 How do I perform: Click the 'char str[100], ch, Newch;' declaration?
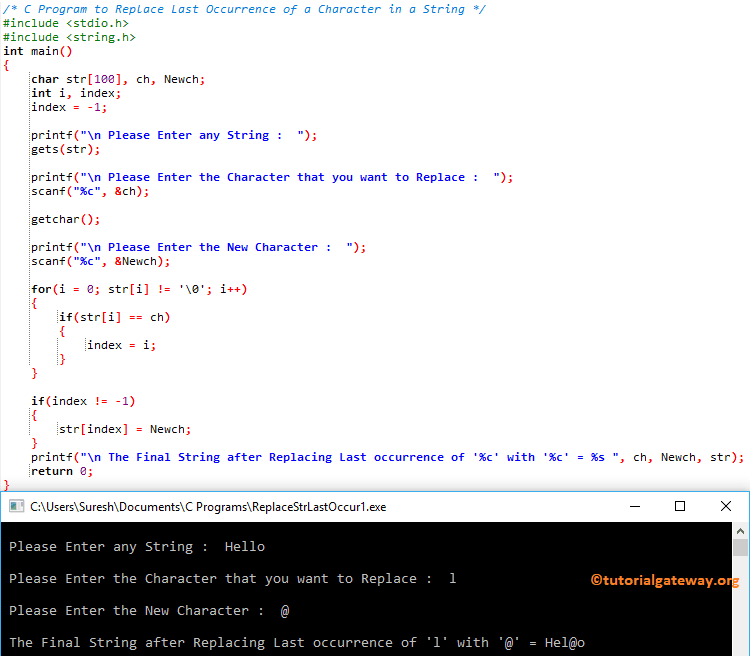click(118, 79)
